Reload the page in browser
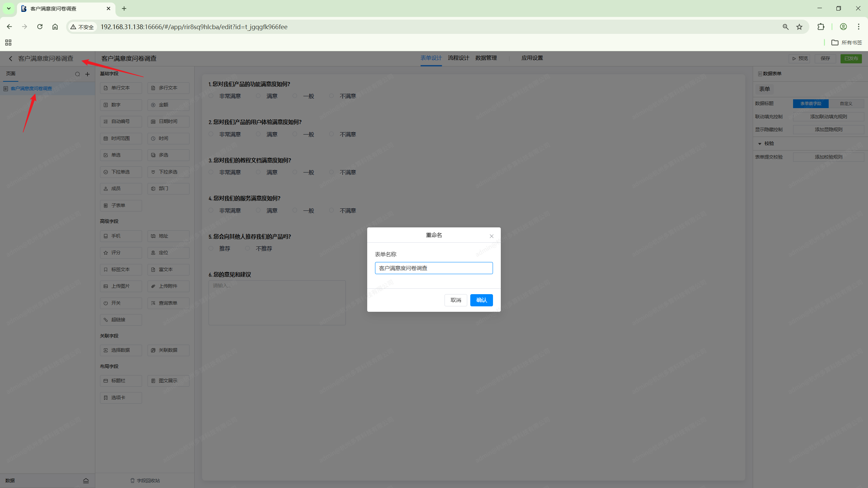Viewport: 868px width, 488px height. click(x=40, y=27)
